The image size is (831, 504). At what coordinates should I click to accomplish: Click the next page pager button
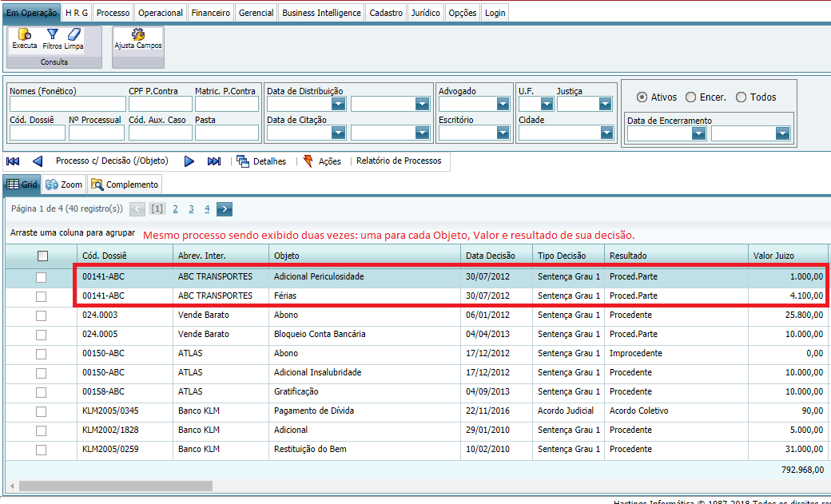225,208
